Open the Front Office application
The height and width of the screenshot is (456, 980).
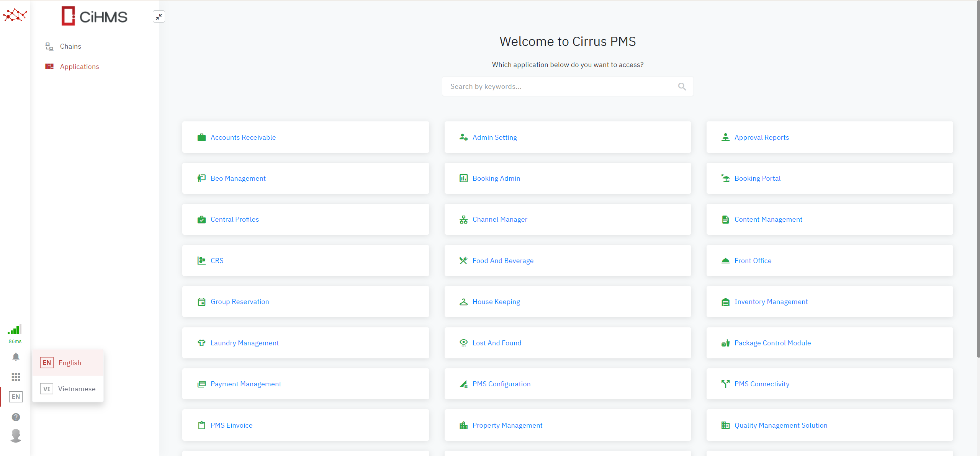(x=753, y=261)
